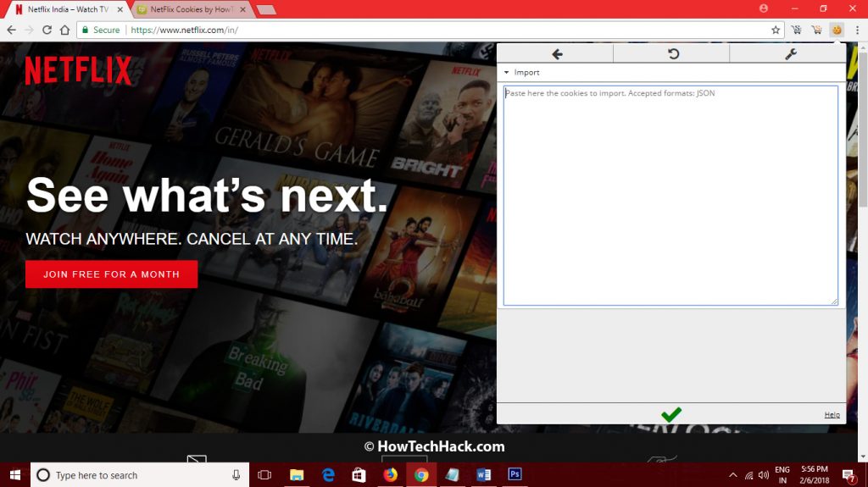868x487 pixels.
Task: Show hidden system tray icons
Action: pos(733,475)
